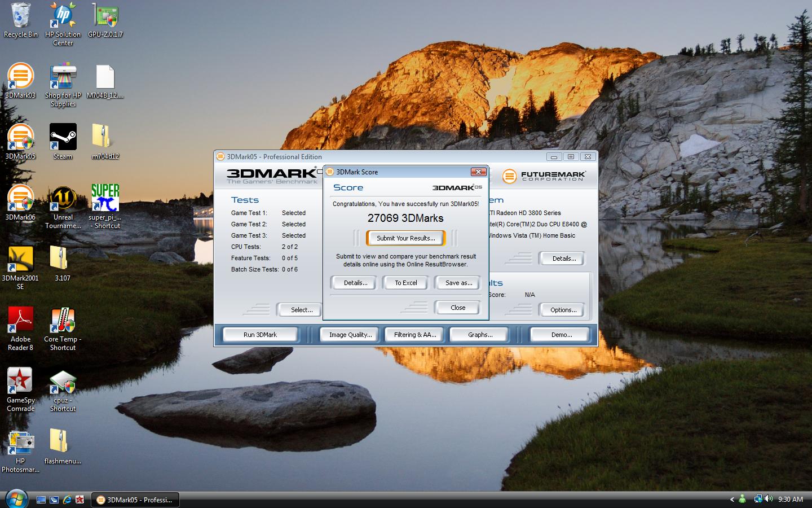Click the Close button in Score dialog
Image resolution: width=812 pixels, height=508 pixels.
[x=457, y=308]
